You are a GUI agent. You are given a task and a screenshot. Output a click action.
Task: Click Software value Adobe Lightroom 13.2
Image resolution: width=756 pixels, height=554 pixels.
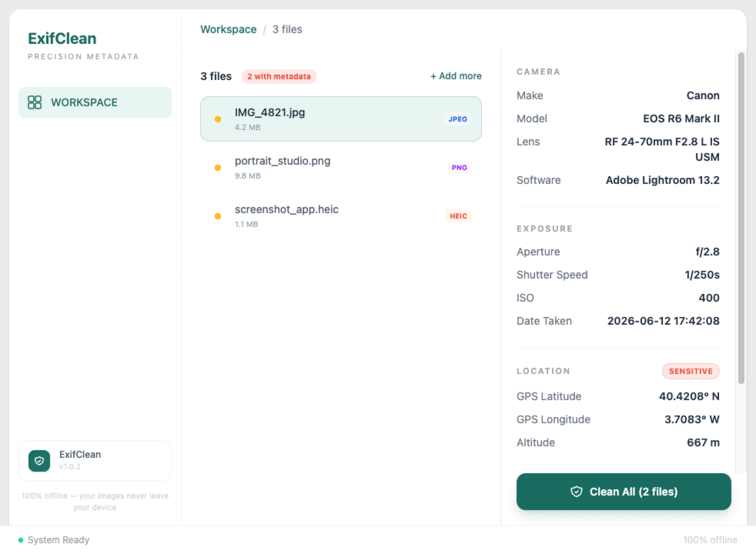[662, 180]
